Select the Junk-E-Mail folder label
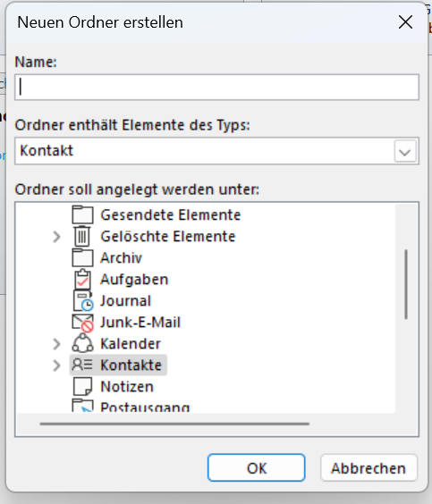432x504 pixels. tap(140, 323)
